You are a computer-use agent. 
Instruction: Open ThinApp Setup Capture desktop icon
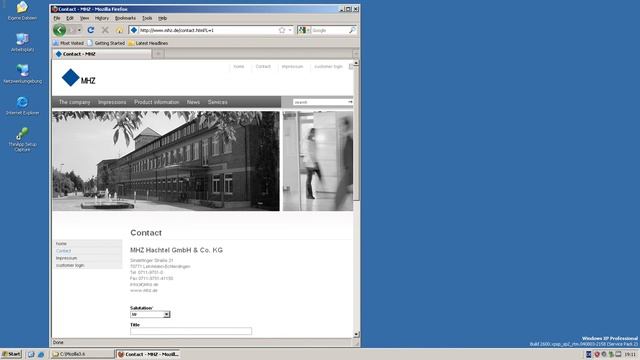click(22, 139)
